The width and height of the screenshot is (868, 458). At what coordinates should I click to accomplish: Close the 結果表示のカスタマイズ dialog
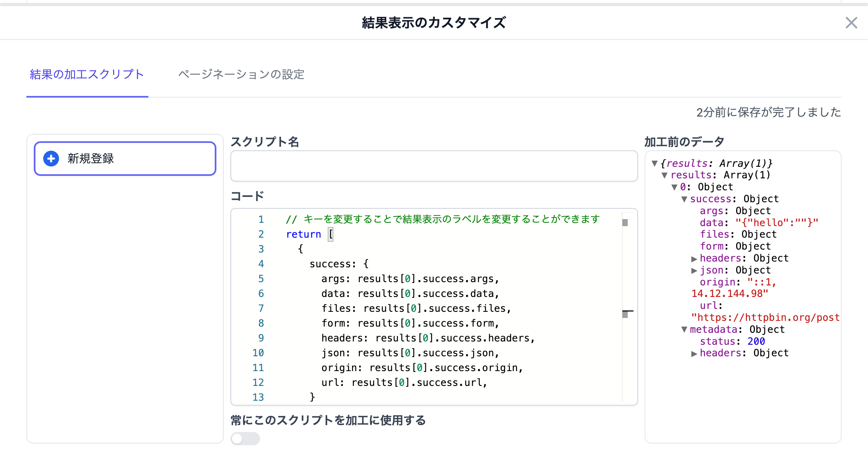pos(851,23)
